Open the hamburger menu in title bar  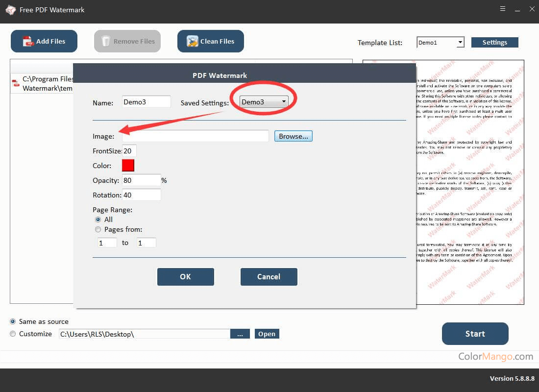click(x=503, y=9)
